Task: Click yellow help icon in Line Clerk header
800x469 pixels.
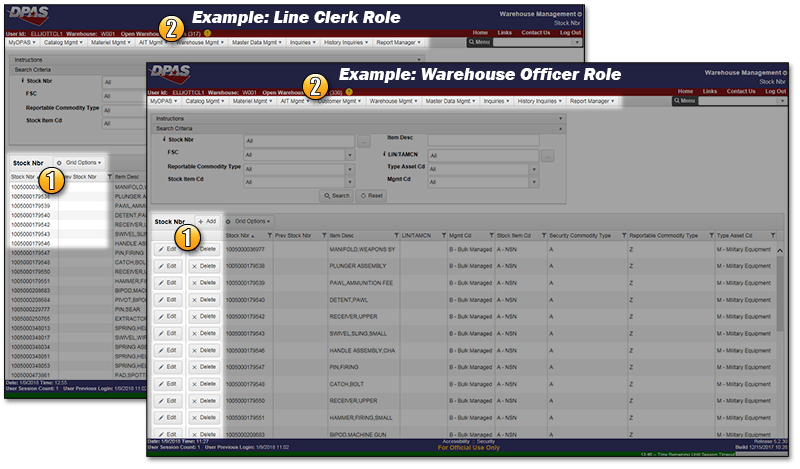Action: 207,33
